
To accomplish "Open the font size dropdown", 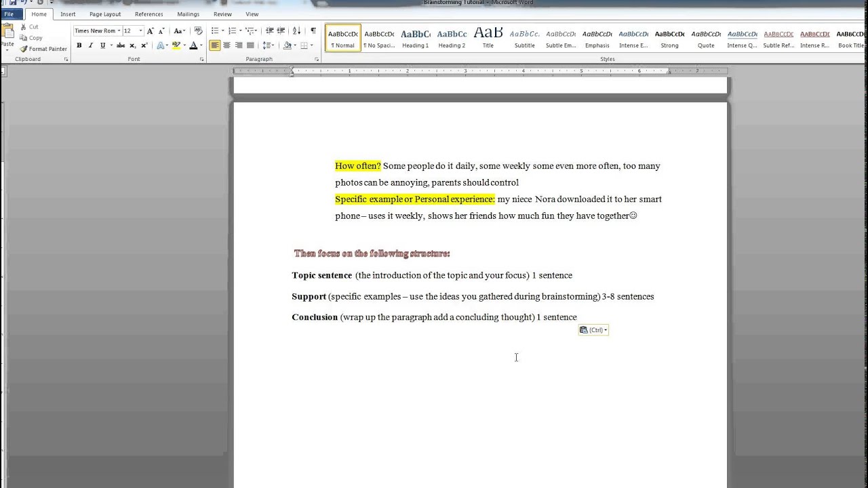I will 140,31.
